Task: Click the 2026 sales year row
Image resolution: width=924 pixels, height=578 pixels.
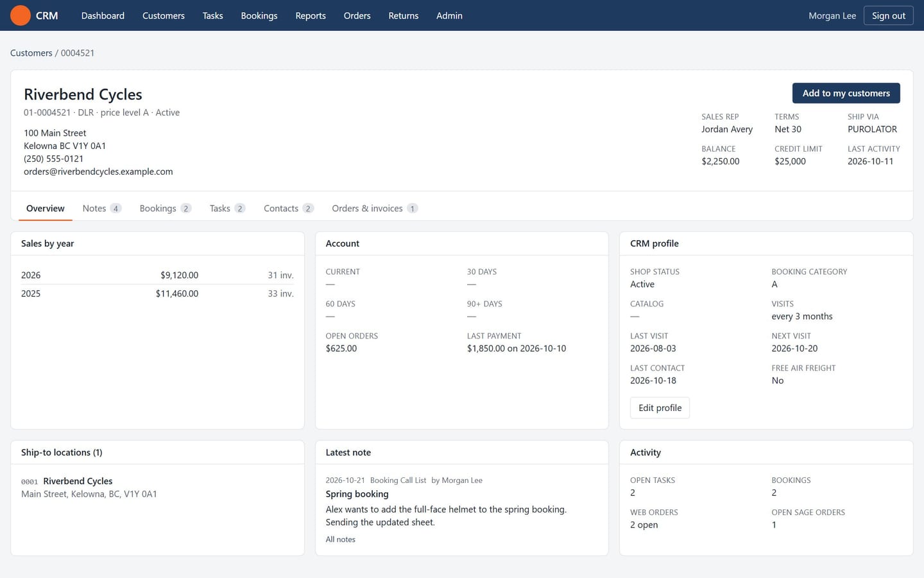Action: tap(157, 275)
